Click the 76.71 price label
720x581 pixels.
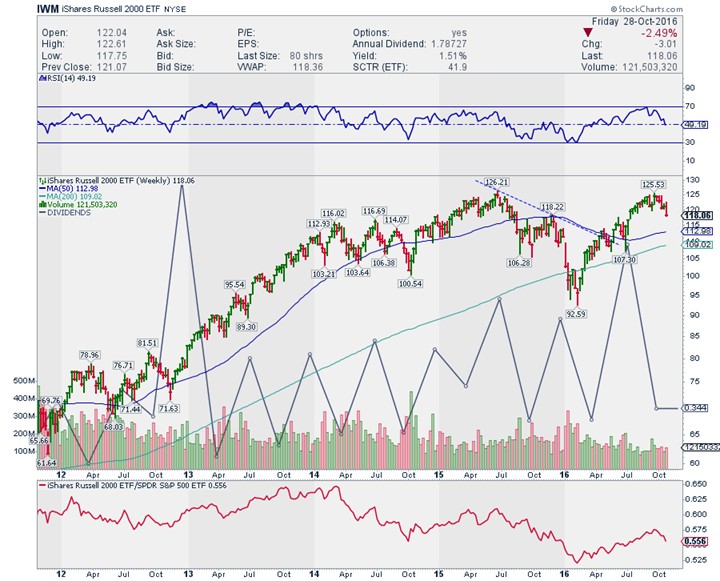tap(123, 366)
